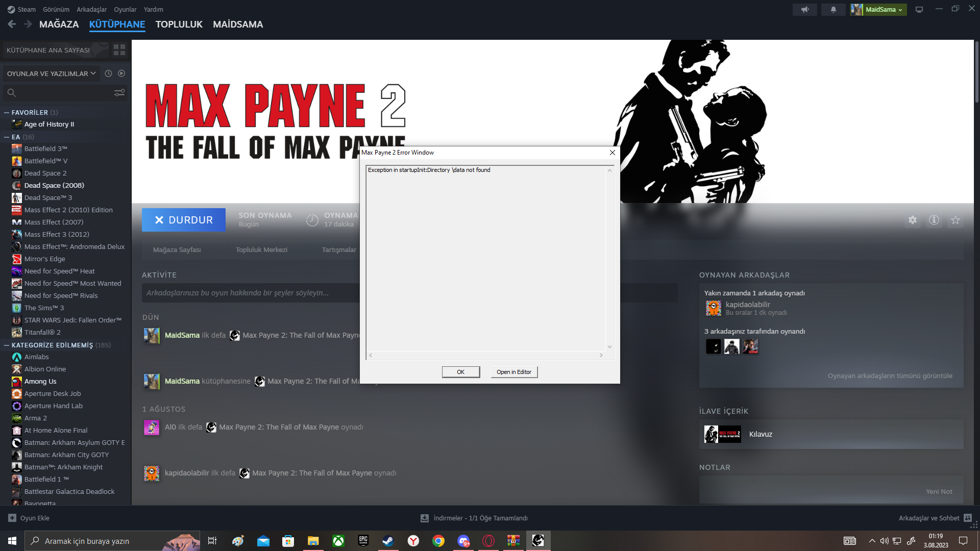The image size is (980, 551).
Task: Open Steam notifications bell
Action: (834, 10)
